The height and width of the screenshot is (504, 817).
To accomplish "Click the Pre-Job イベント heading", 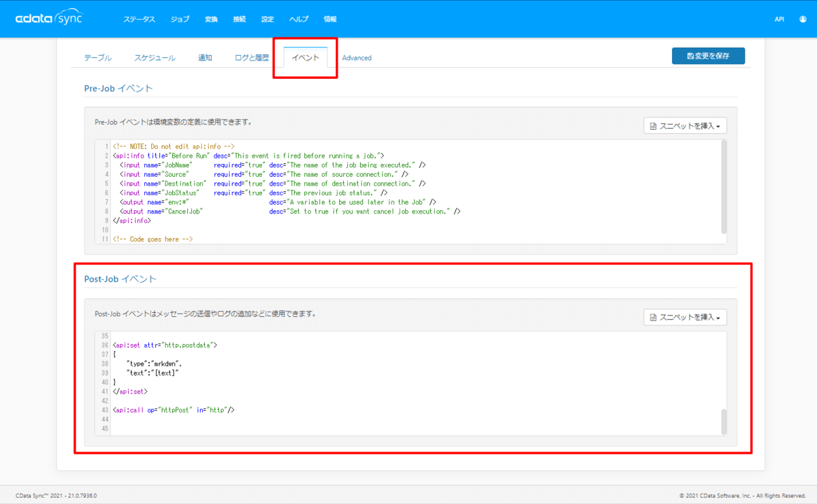I will point(118,88).
